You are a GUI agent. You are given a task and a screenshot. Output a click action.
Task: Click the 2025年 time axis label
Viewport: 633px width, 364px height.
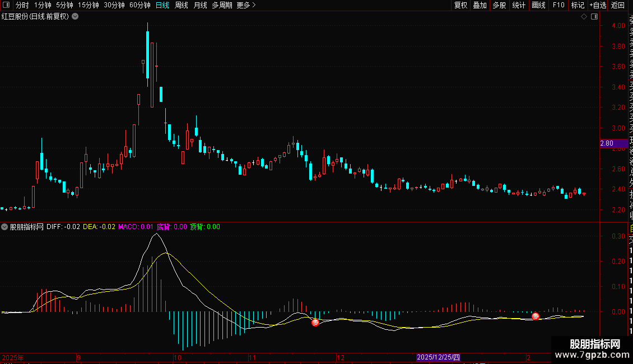coord(13,357)
